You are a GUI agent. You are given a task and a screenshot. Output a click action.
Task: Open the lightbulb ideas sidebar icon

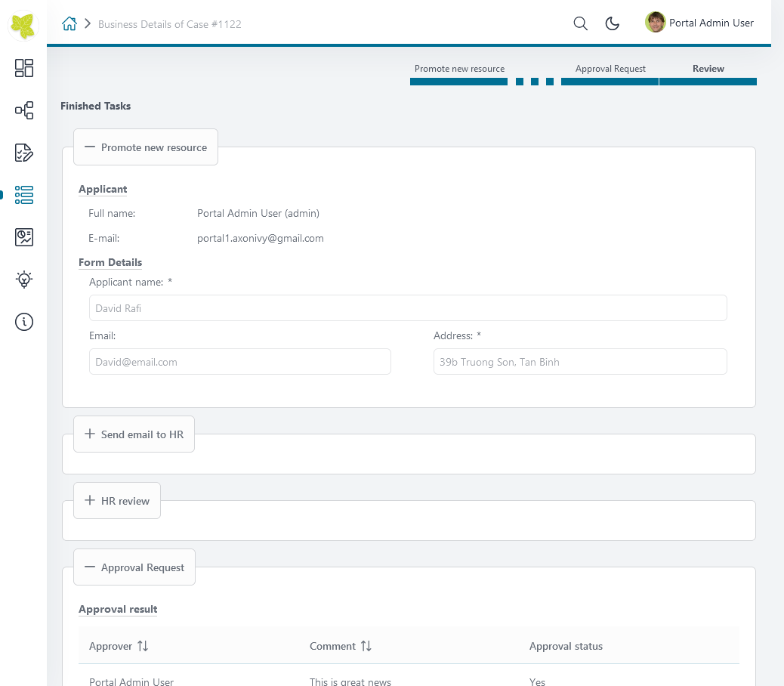coord(23,280)
